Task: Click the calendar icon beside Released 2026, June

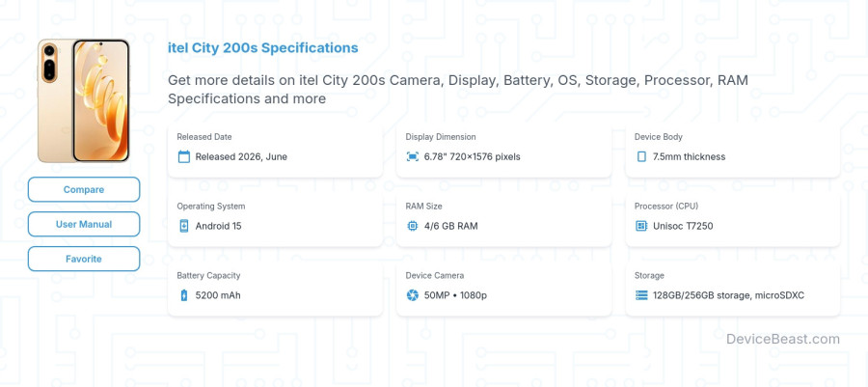Action: tap(184, 156)
